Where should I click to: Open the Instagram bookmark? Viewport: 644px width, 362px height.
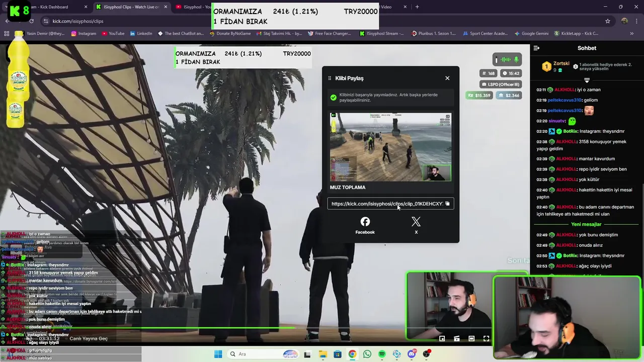(x=84, y=34)
